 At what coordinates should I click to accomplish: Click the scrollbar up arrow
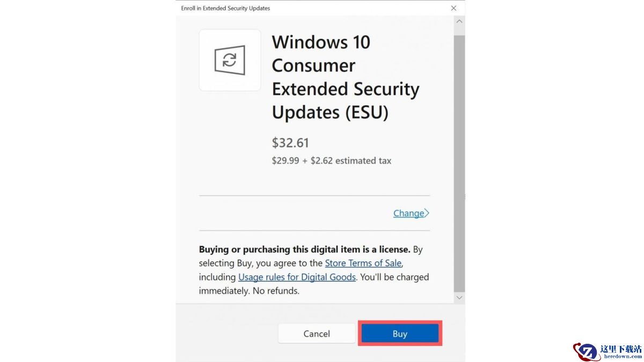pyautogui.click(x=459, y=21)
